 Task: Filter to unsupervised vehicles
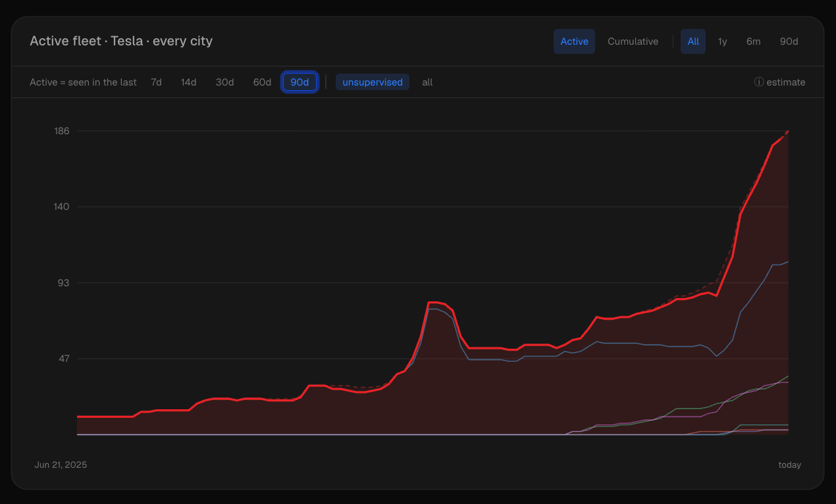point(373,82)
